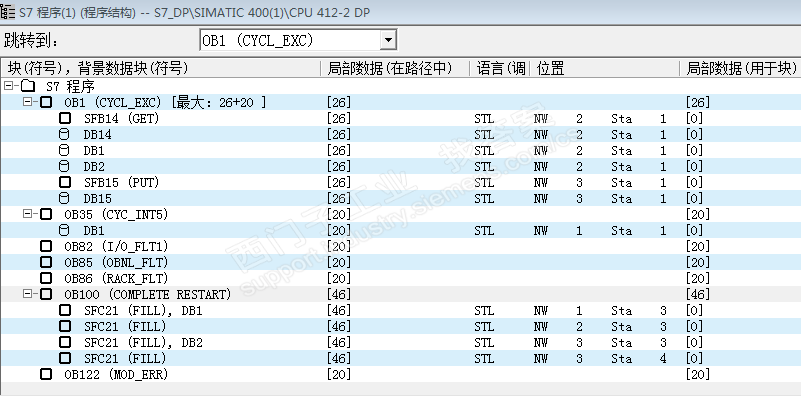The image size is (801, 396).
Task: Select the SFB14 (GET) row
Action: coord(400,118)
